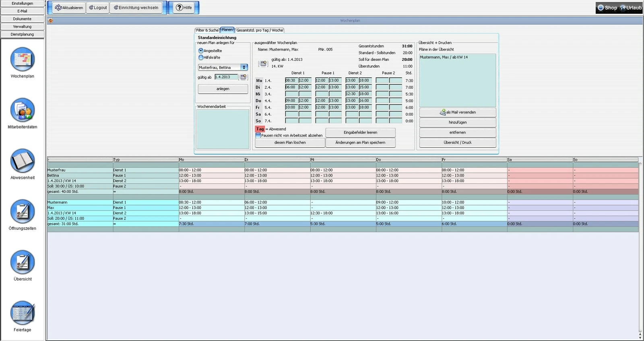Click Wednesday Dienst 2 start field 12:30
This screenshot has height=341, width=644.
pos(352,94)
